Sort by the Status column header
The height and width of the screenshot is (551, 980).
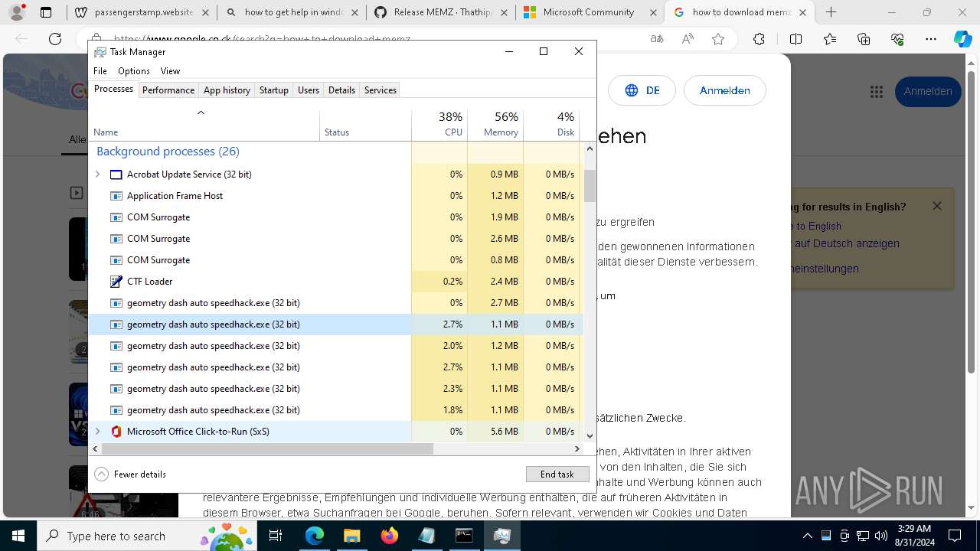pos(365,125)
